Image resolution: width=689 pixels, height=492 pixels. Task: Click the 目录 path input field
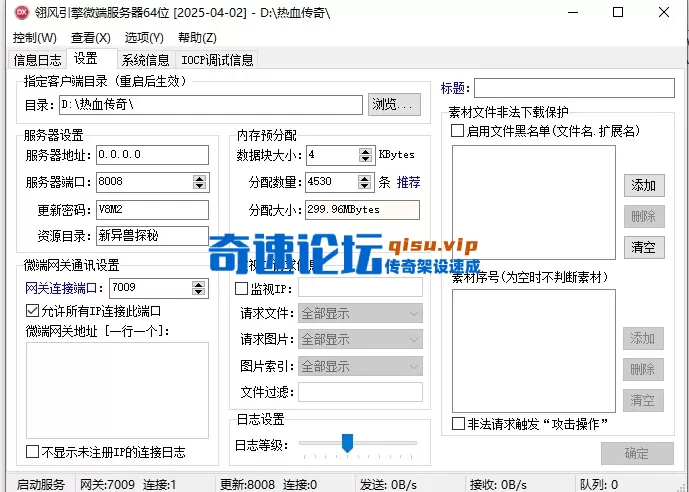pyautogui.click(x=211, y=105)
